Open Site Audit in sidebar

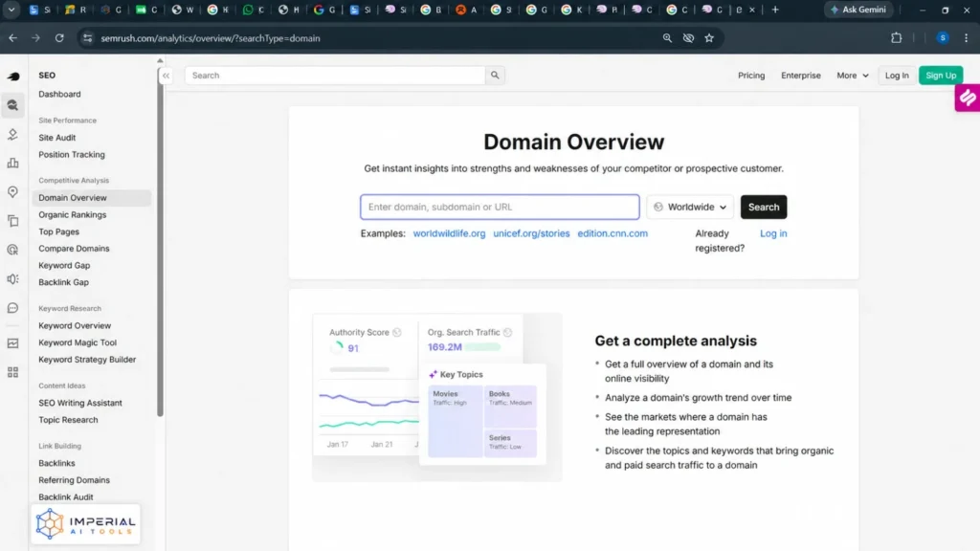coord(56,138)
